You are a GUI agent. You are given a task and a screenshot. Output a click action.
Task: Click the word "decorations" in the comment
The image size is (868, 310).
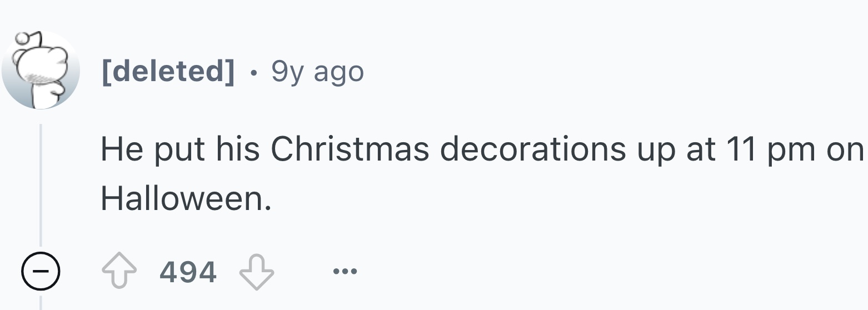(x=533, y=149)
